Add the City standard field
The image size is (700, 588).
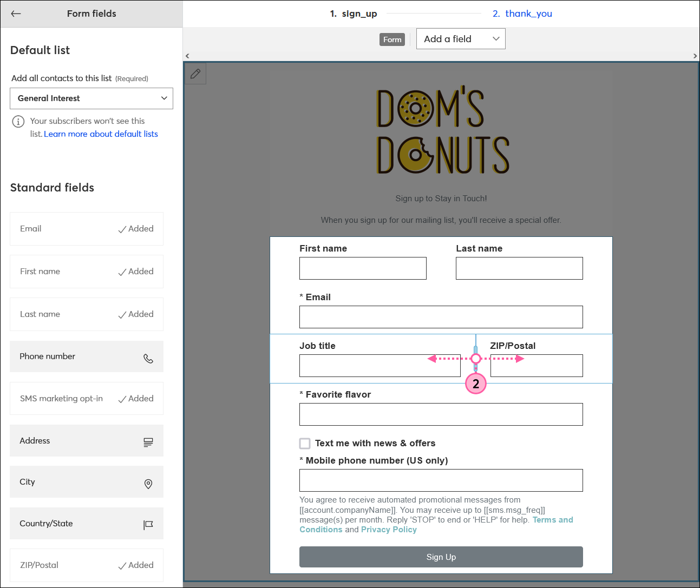click(87, 482)
